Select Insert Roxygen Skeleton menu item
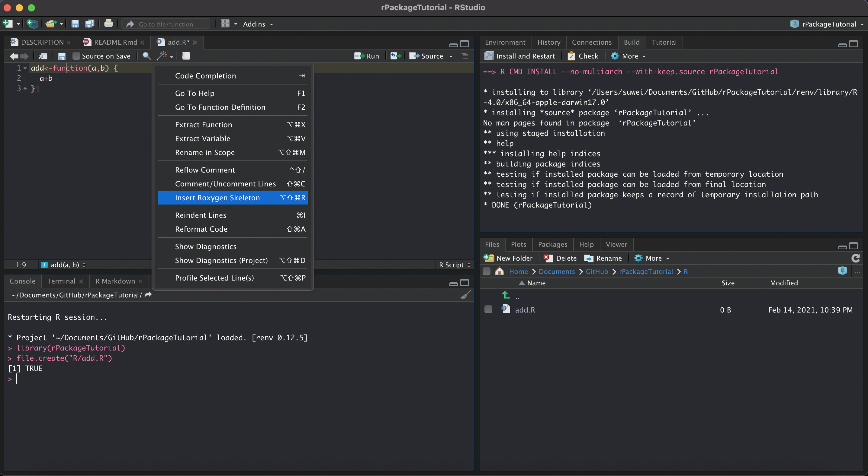868x476 pixels. (x=217, y=198)
